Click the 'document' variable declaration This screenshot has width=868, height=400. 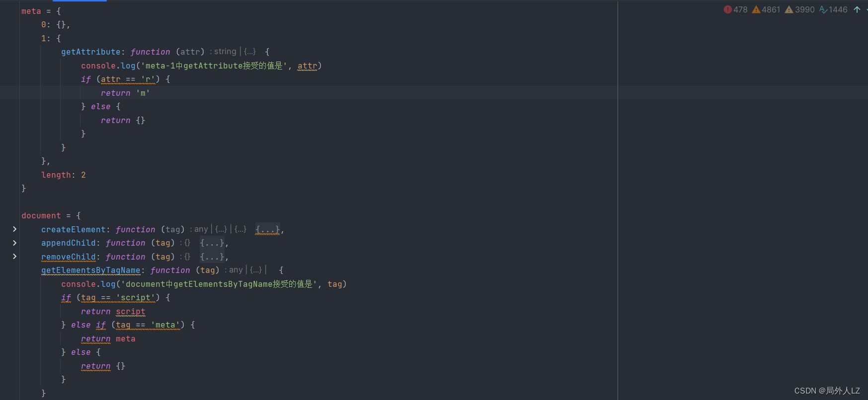point(41,215)
